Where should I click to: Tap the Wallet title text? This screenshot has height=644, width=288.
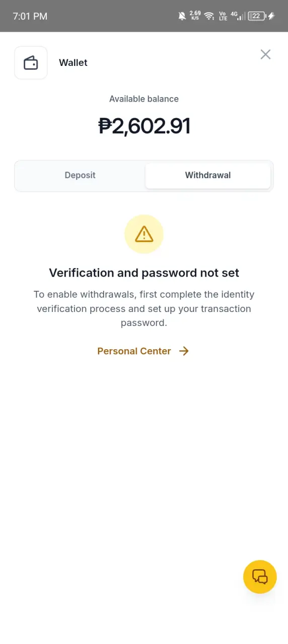[x=73, y=63]
